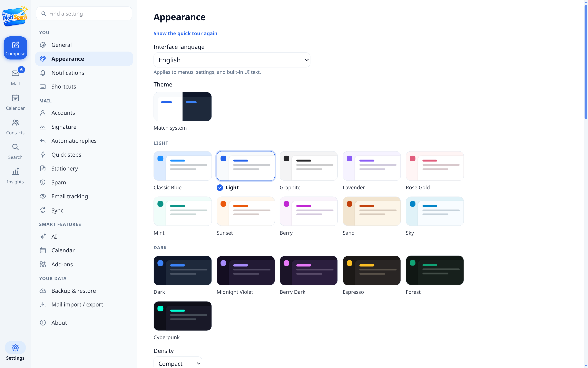Choose the Classic Blue theme
This screenshot has width=588, height=368.
click(x=183, y=166)
